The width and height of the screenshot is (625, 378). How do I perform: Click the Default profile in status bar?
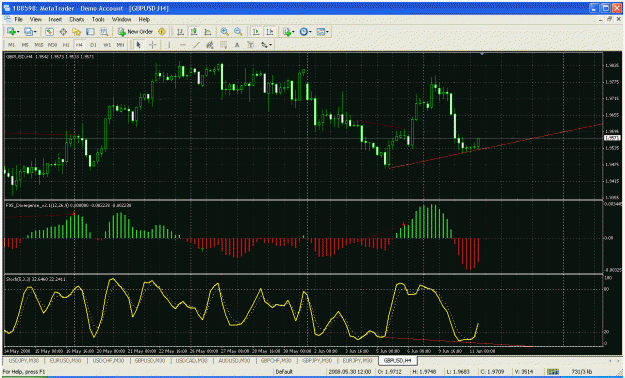pos(284,372)
